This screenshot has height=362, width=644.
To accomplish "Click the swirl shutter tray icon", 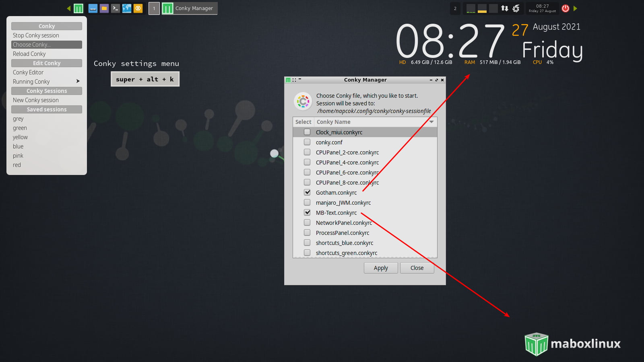I will point(516,8).
